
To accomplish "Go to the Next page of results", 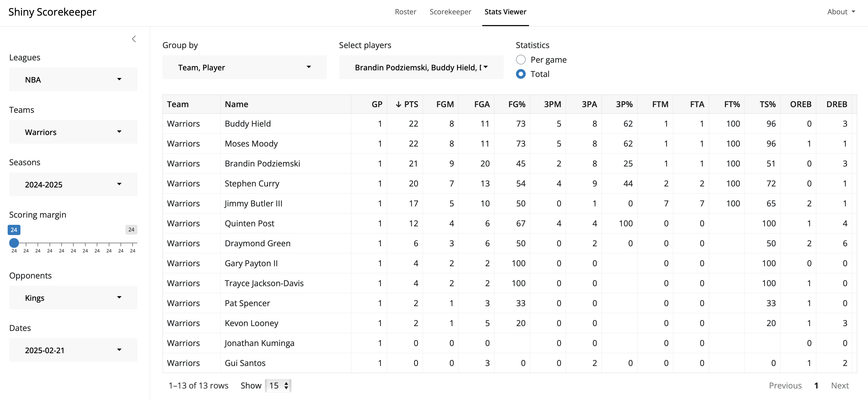I will [840, 385].
